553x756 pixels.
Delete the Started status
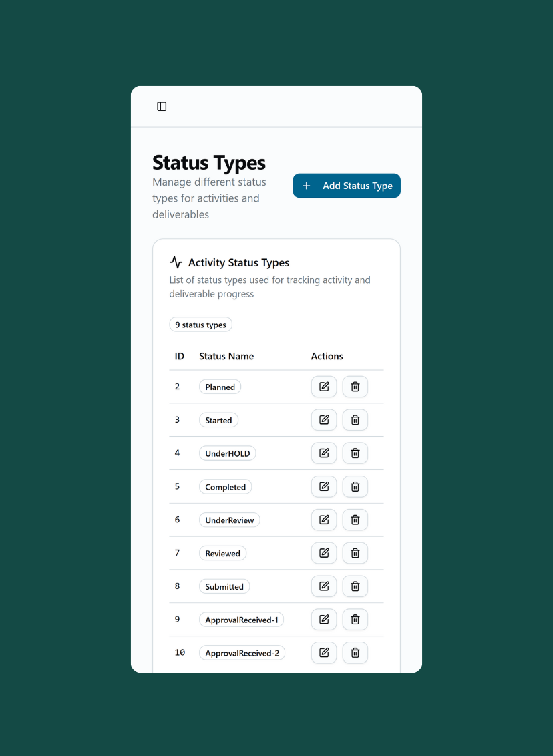point(355,420)
